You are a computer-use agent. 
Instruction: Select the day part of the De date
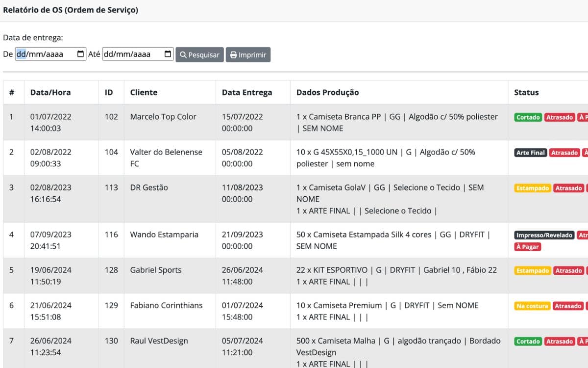(21, 54)
